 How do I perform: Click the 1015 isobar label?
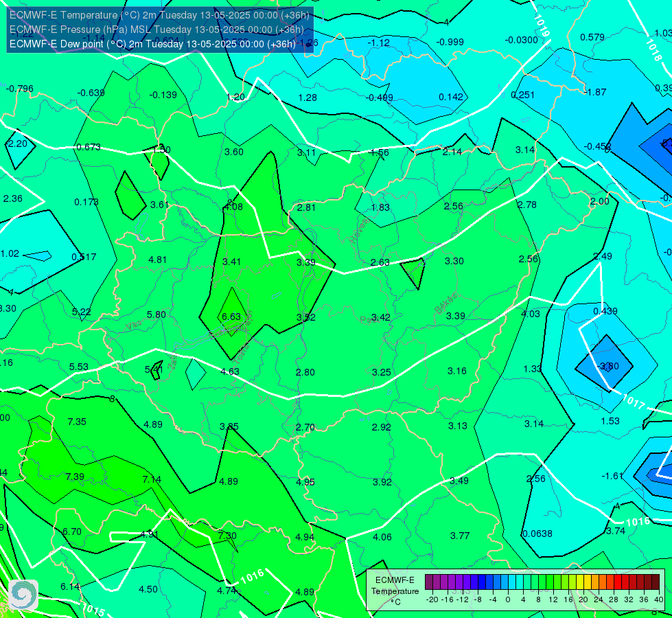93,609
